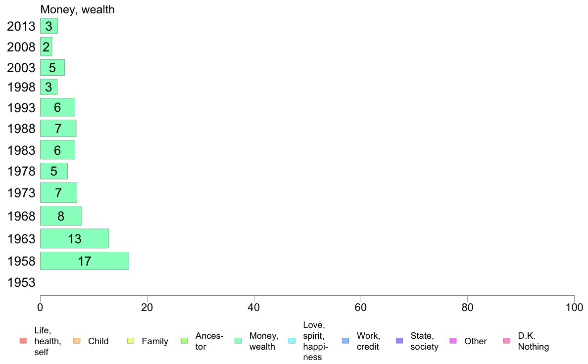Click the Family legend color swatch

131,341
